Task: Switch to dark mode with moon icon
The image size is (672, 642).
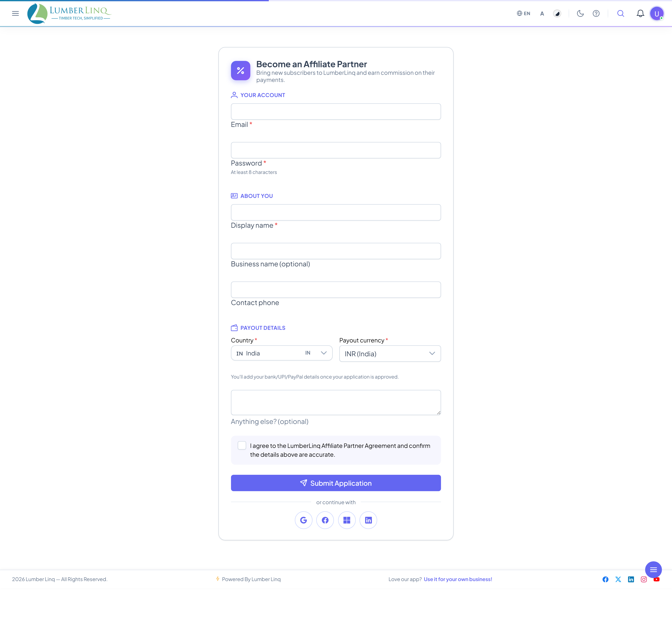Action: point(580,13)
